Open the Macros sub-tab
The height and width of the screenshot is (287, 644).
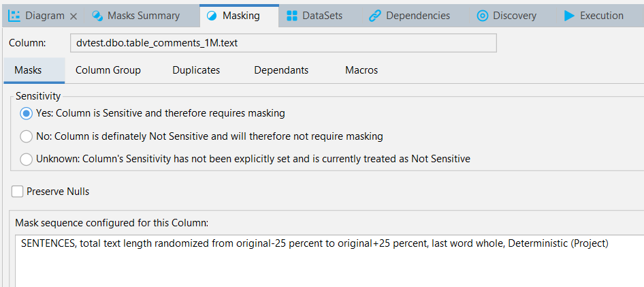(361, 70)
